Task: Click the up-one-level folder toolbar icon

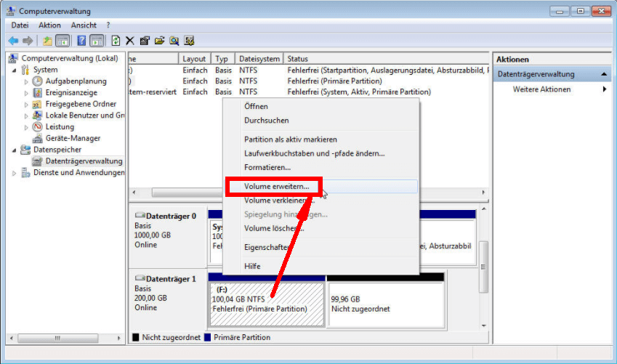Action: click(47, 41)
